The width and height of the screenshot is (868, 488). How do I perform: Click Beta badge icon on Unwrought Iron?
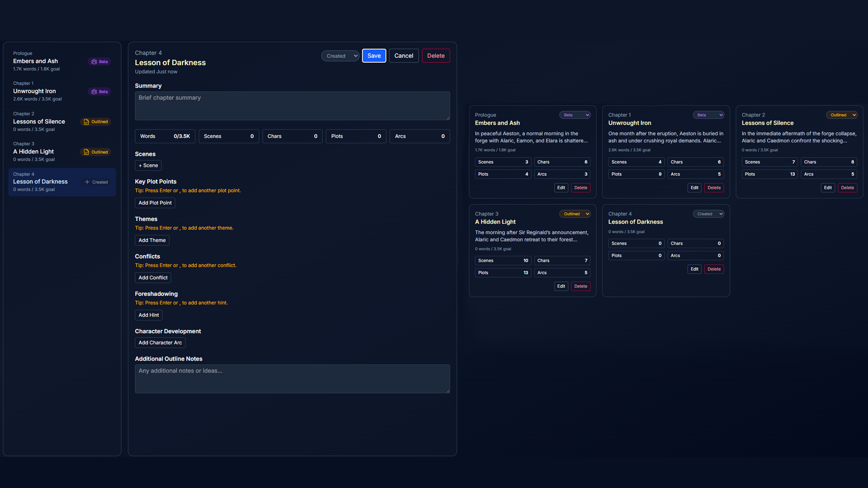point(94,92)
